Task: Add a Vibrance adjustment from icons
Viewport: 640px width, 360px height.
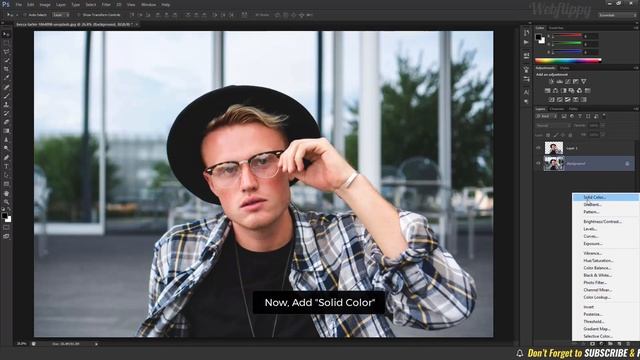Action: 584,82
